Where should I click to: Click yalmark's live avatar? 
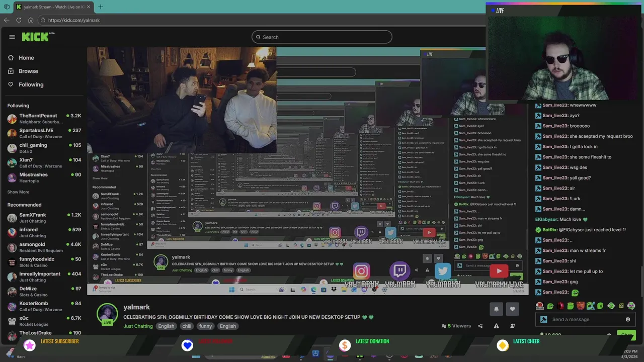(x=107, y=314)
